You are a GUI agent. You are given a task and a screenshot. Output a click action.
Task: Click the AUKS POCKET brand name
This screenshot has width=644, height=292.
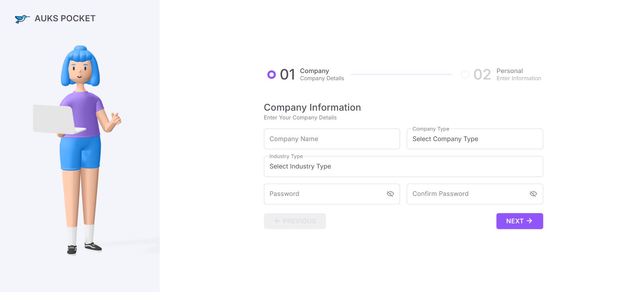[x=65, y=19]
